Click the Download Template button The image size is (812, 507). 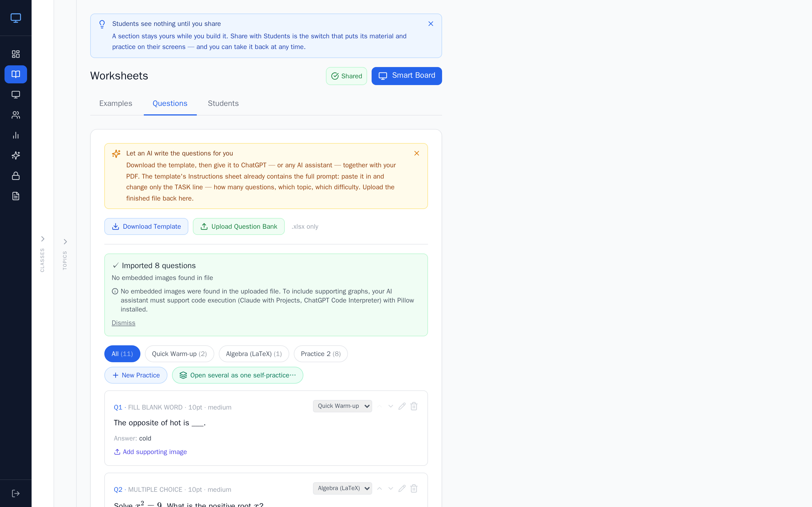pos(146,226)
